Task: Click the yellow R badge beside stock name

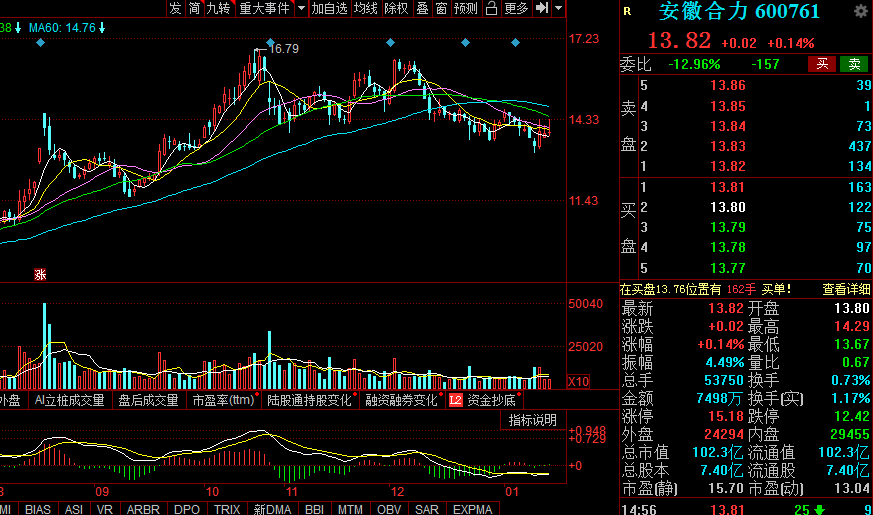Action: [x=627, y=12]
